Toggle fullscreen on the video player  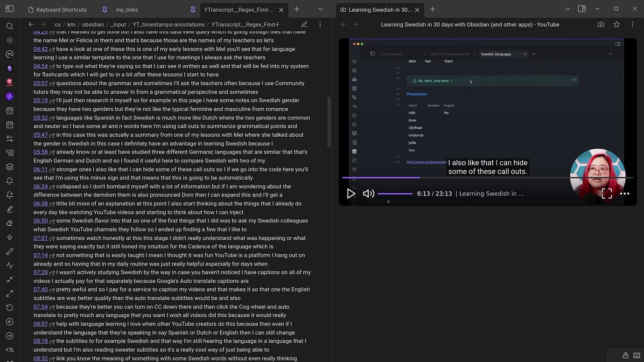click(x=607, y=193)
